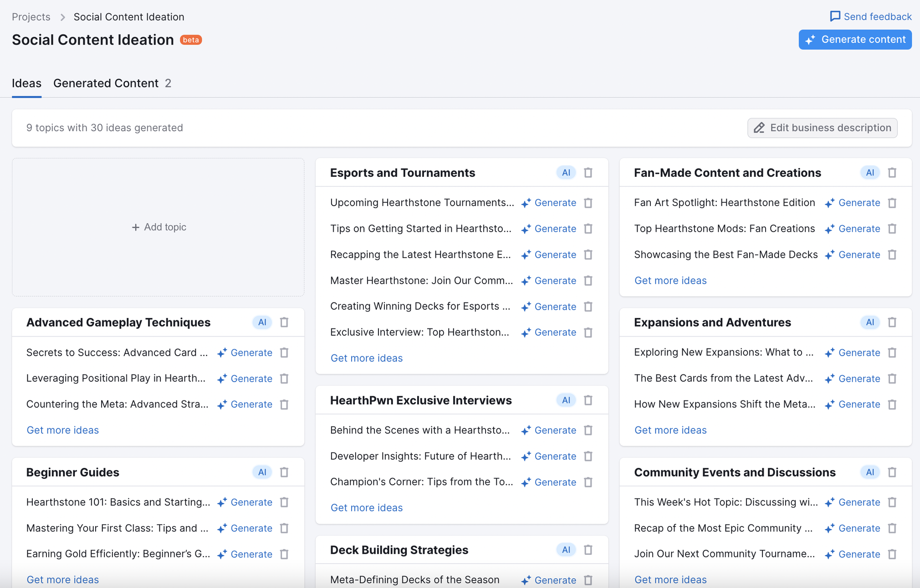Delete the Esports and Tournaments topic
The width and height of the screenshot is (920, 588).
click(588, 173)
